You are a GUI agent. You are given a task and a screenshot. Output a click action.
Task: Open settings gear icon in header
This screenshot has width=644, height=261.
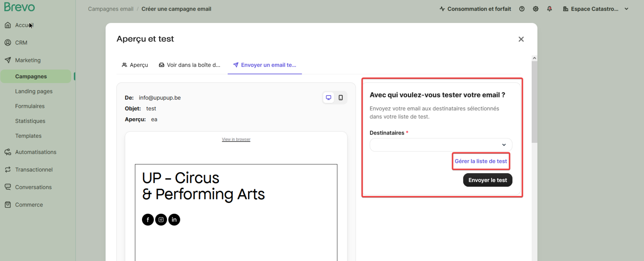tap(536, 9)
